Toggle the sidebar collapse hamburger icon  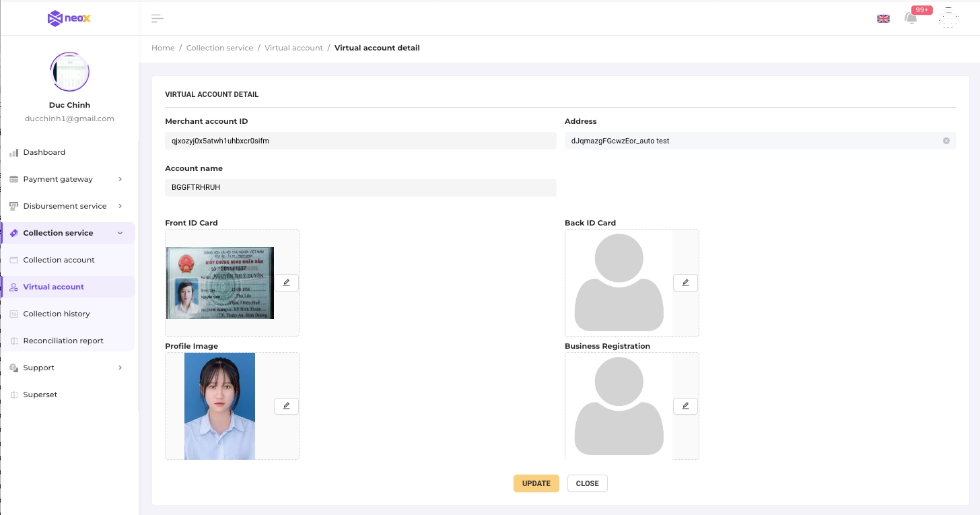click(157, 18)
